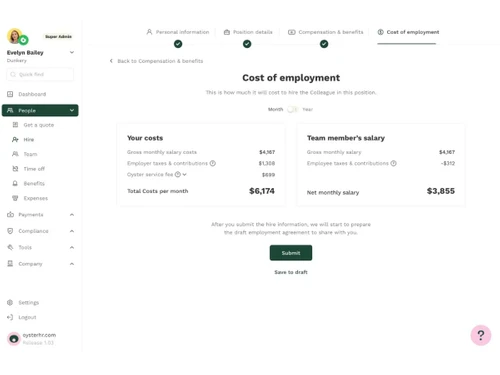
Task: Click the Payments icon
Action: tap(10, 214)
